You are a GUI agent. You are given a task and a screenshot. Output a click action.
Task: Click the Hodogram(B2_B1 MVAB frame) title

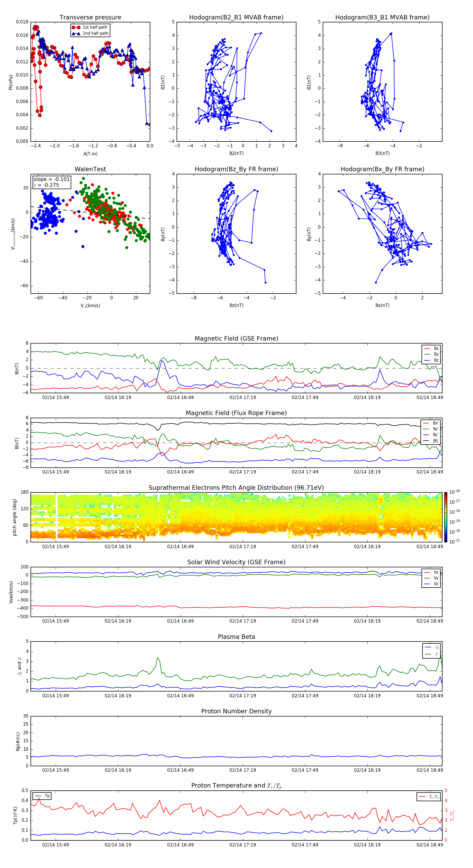(x=236, y=18)
